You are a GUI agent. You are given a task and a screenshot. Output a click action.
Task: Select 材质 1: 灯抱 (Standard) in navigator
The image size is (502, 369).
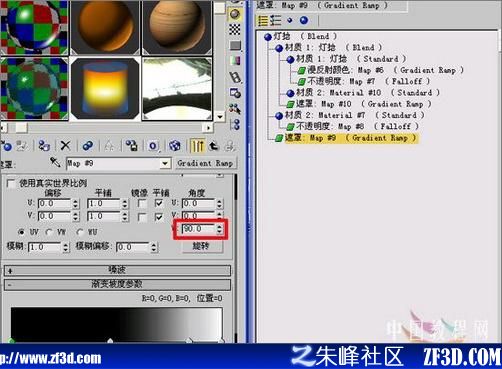point(346,59)
